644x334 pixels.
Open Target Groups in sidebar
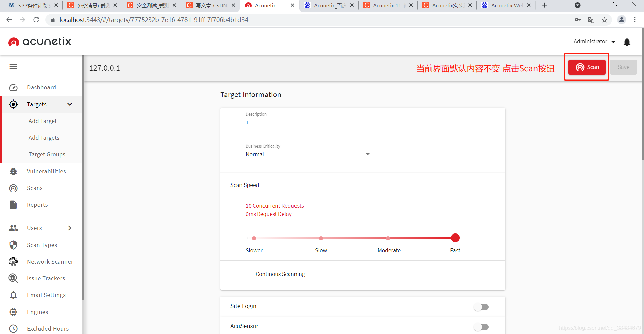pos(47,154)
